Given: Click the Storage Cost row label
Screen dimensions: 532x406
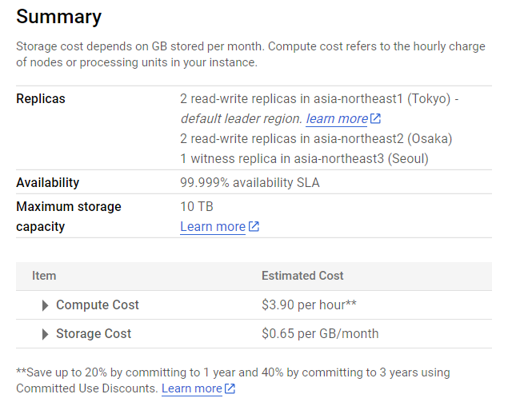Looking at the screenshot, I should click(93, 334).
